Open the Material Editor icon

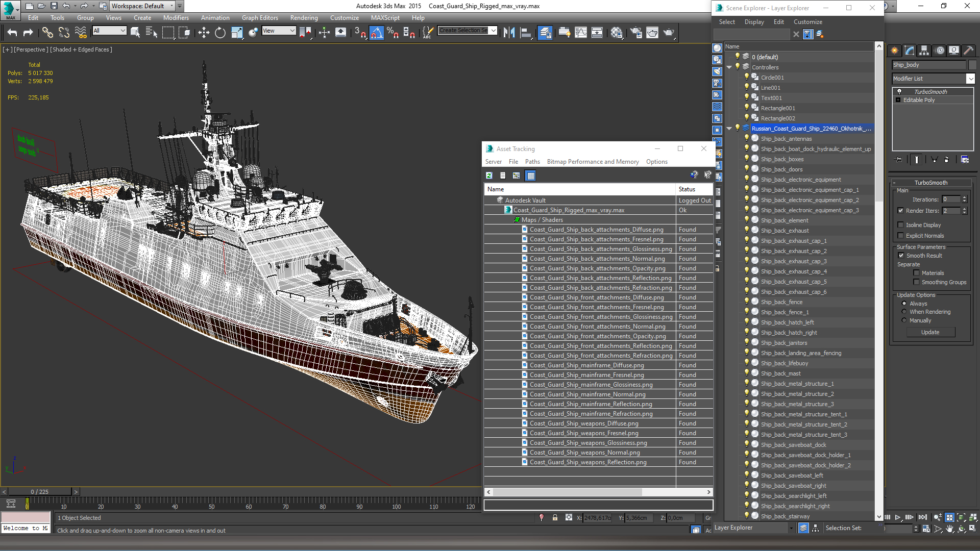(x=617, y=33)
